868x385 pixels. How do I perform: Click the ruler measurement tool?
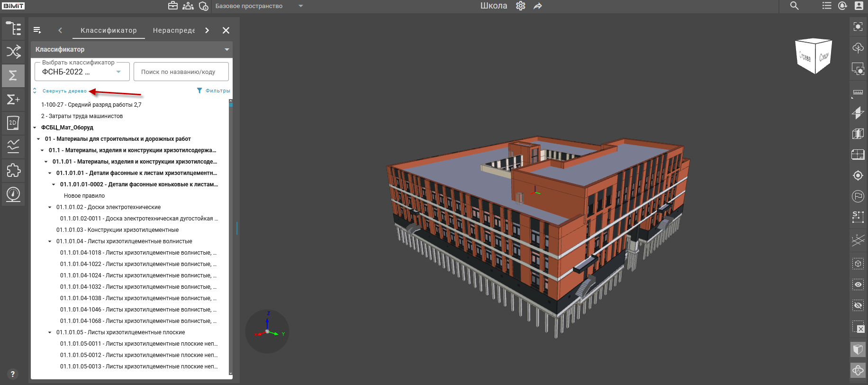(858, 92)
